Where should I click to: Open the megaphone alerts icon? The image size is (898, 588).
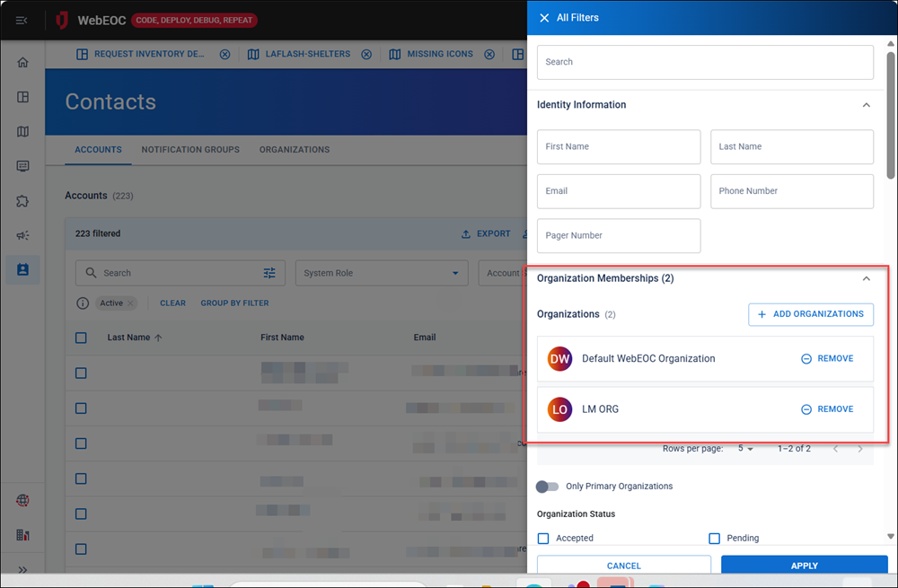[22, 235]
